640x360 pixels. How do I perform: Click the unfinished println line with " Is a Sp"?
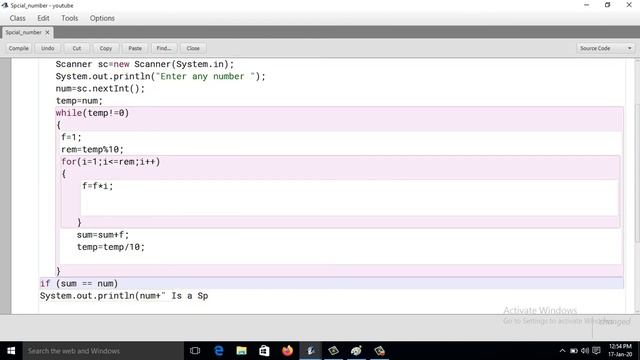[124, 296]
